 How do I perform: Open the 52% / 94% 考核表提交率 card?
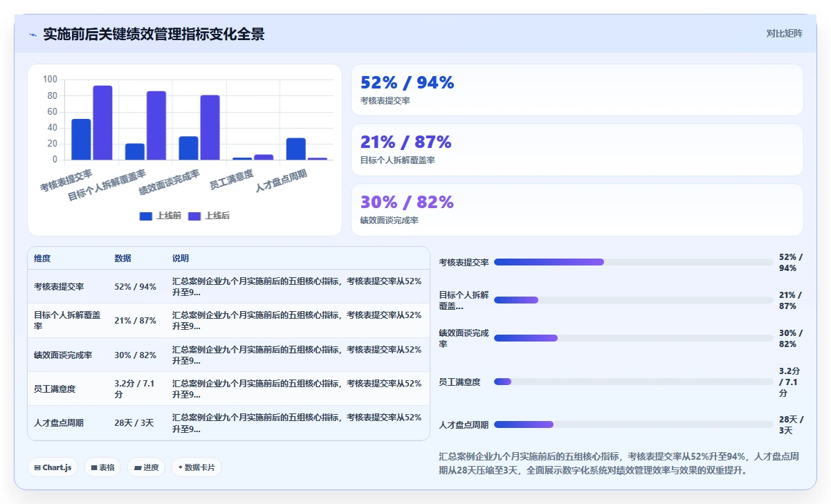pyautogui.click(x=577, y=90)
